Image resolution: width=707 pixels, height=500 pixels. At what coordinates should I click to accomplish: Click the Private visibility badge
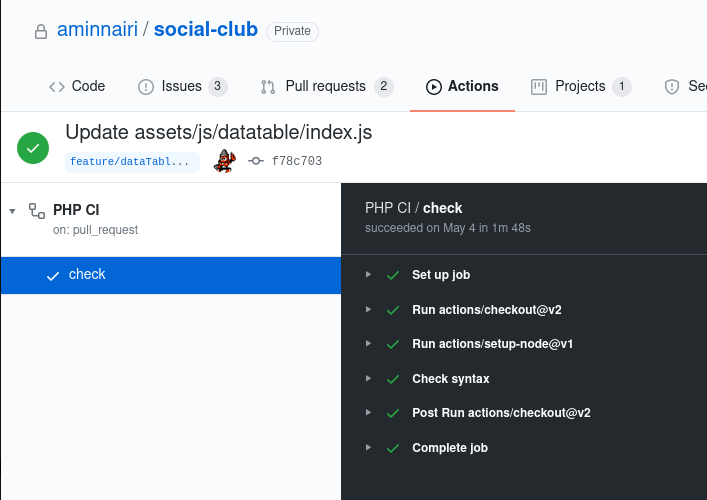click(292, 31)
